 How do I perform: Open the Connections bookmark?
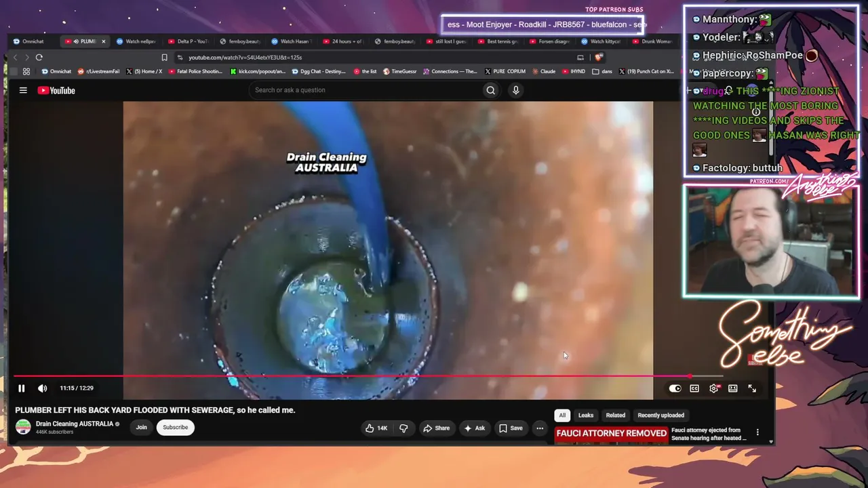[450, 71]
